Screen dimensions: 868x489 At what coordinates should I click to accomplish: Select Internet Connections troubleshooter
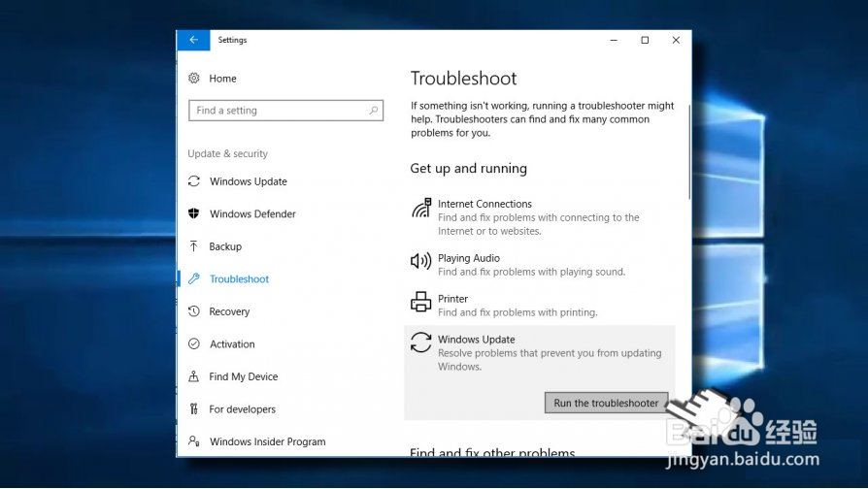484,204
